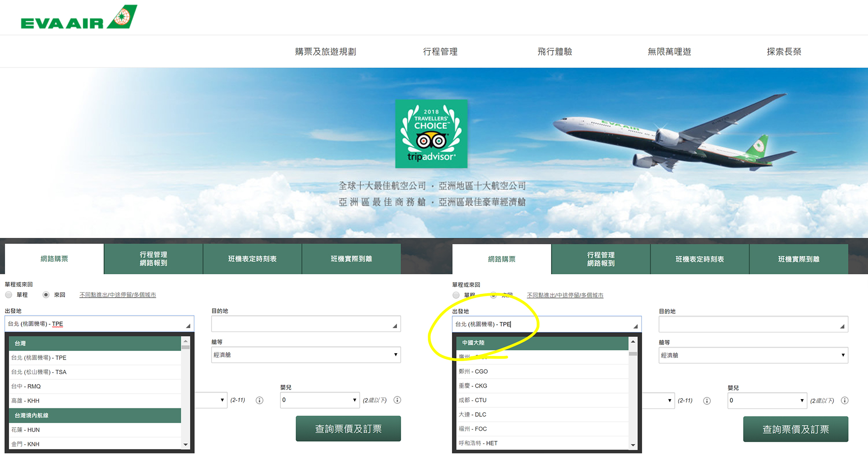Viewport: 868px width, 454px height.
Task: Choose 單程 radio option in right panel
Action: coord(456,295)
